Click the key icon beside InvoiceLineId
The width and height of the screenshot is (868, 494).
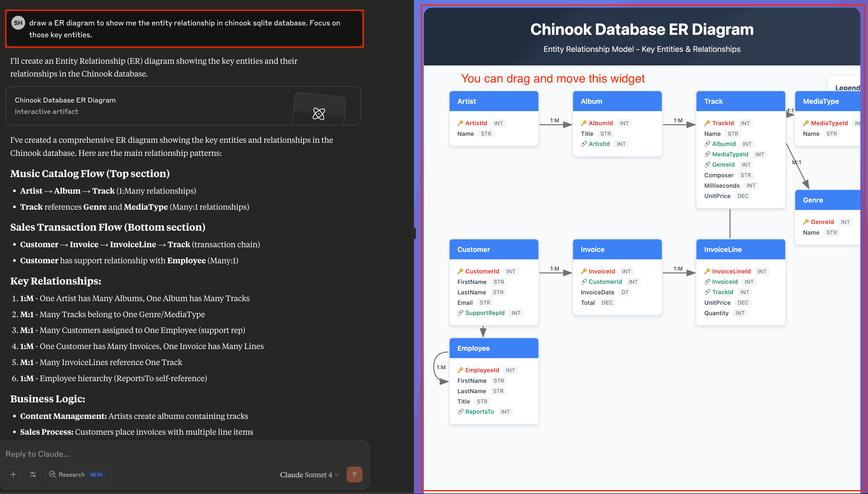[707, 271]
